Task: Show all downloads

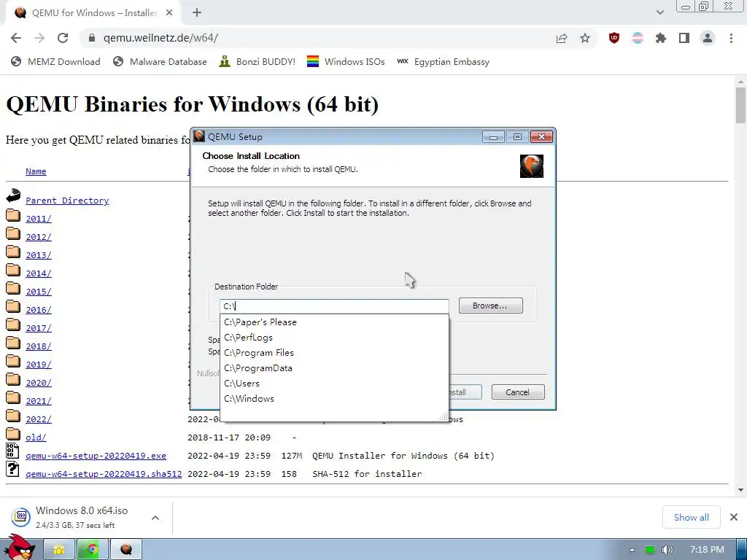Action: coord(692,517)
